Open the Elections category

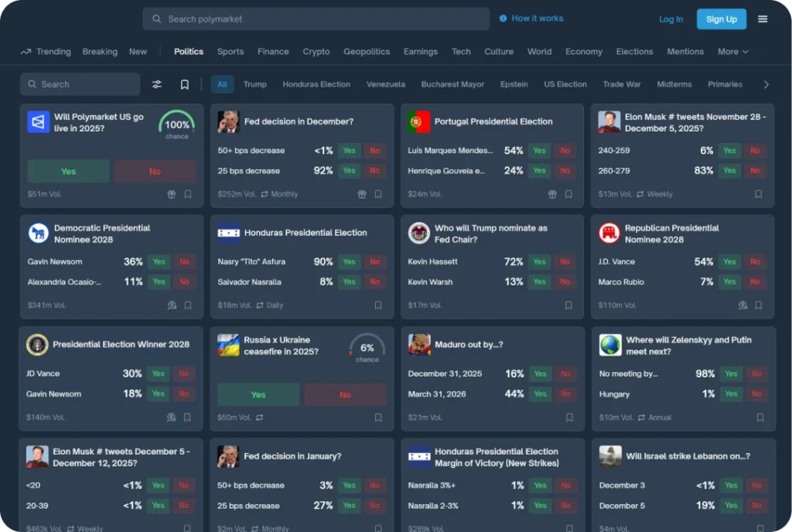(634, 52)
